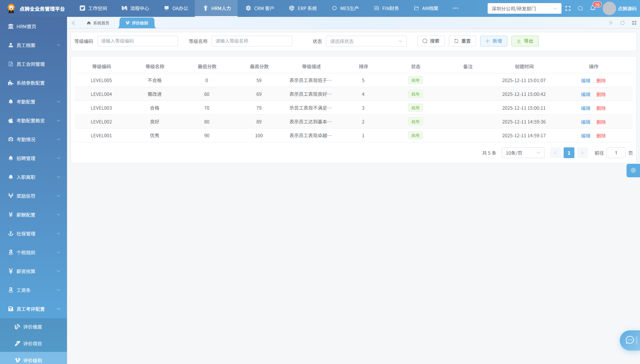Open the floating settings gear panel
The image size is (640, 364).
[633, 170]
